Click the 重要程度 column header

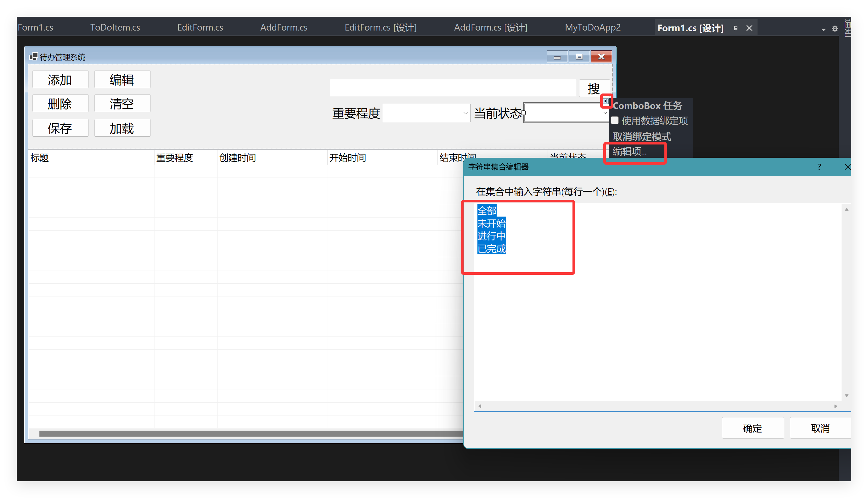click(186, 158)
